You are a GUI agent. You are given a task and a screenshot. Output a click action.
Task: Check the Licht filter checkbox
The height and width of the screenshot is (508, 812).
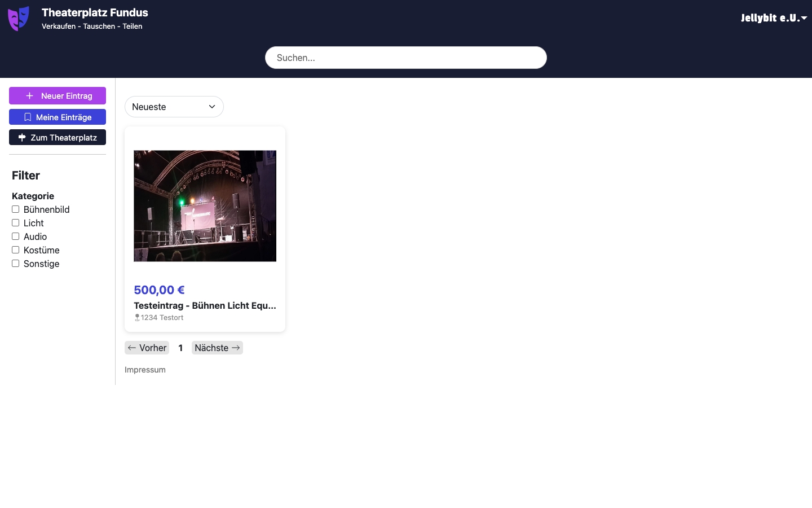pyautogui.click(x=16, y=223)
